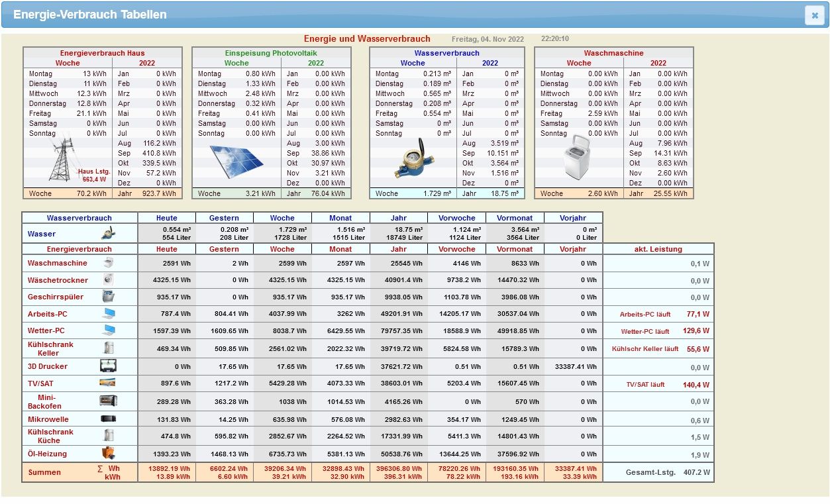Click the Waschmaschine card title at top

[613, 53]
